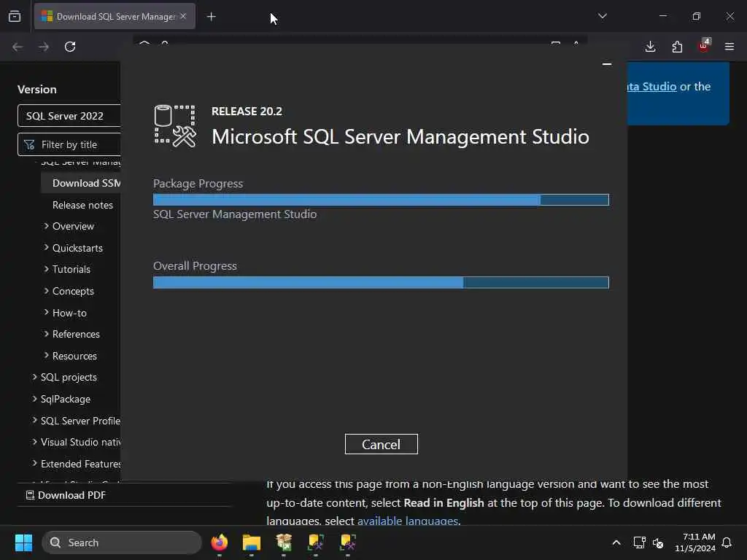Image resolution: width=747 pixels, height=560 pixels.
Task: Click the SSMS installer logo icon
Action: [x=175, y=126]
